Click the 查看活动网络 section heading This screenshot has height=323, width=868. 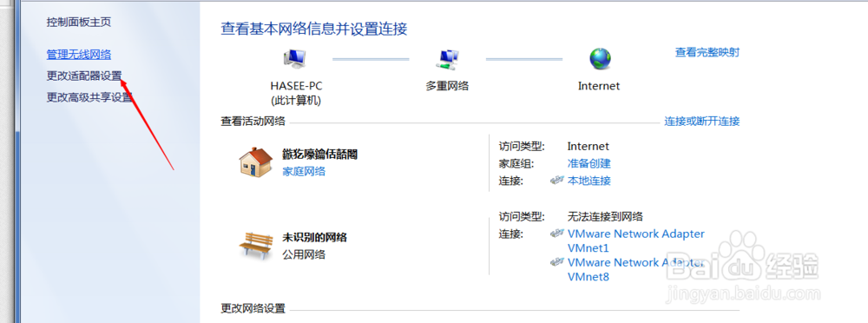click(x=253, y=121)
